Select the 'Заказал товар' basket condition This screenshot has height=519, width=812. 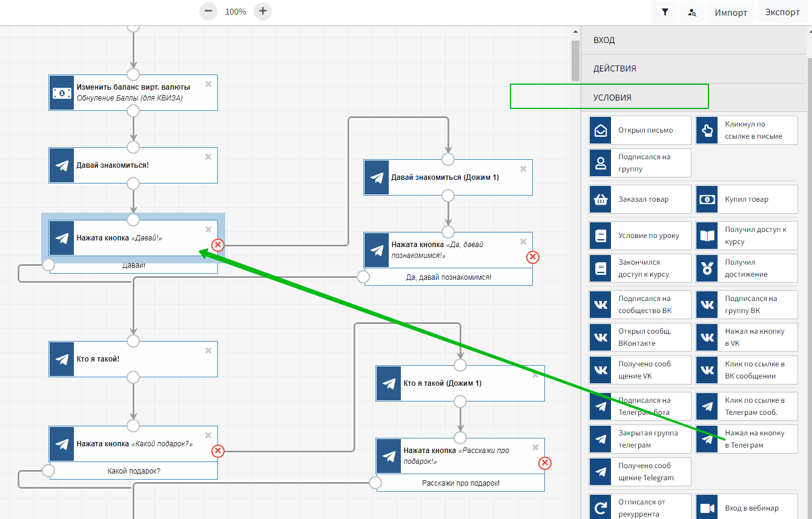pyautogui.click(x=639, y=199)
